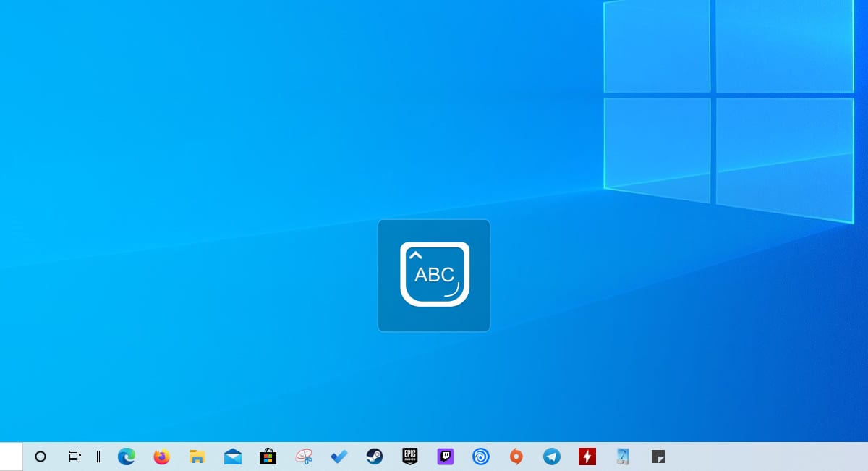Launch Steam
868x471 pixels.
coord(374,457)
